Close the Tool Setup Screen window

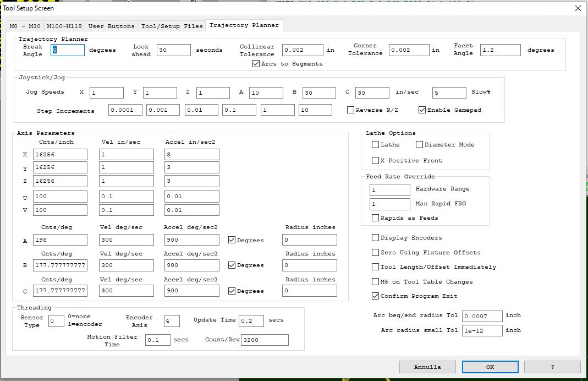[578, 8]
